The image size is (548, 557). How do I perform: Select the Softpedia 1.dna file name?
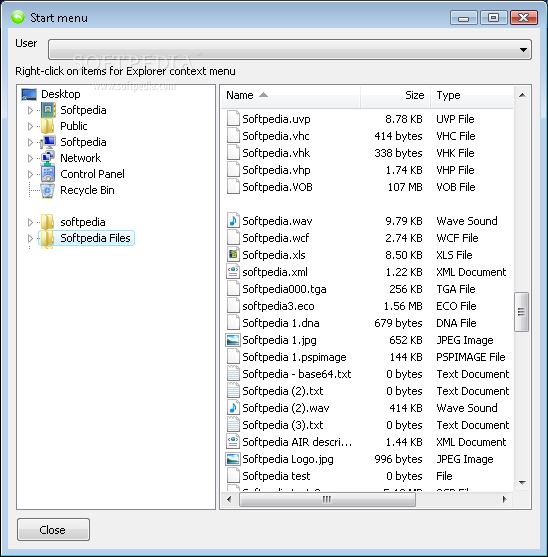[x=281, y=323]
